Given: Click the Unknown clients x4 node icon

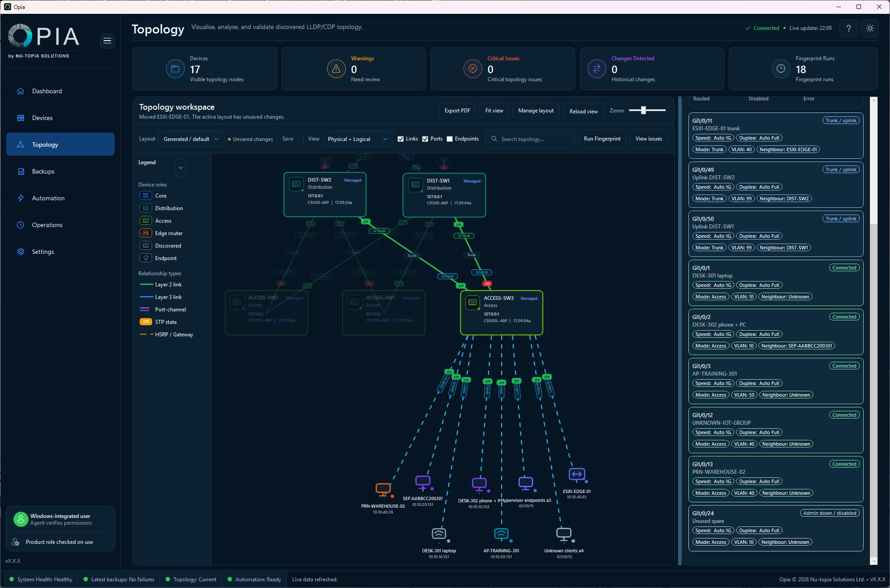Looking at the screenshot, I should point(564,534).
